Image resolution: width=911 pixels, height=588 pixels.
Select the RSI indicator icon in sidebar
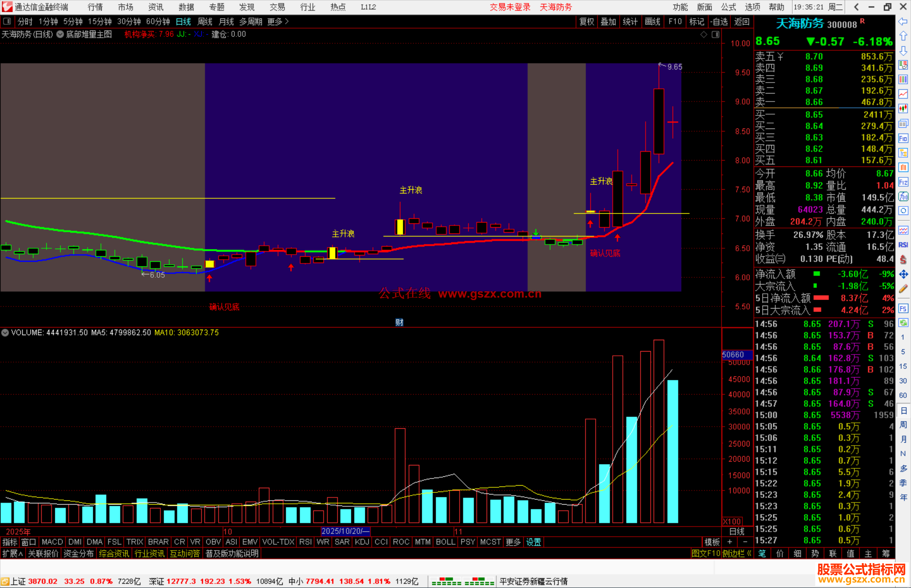pyautogui.click(x=903, y=245)
